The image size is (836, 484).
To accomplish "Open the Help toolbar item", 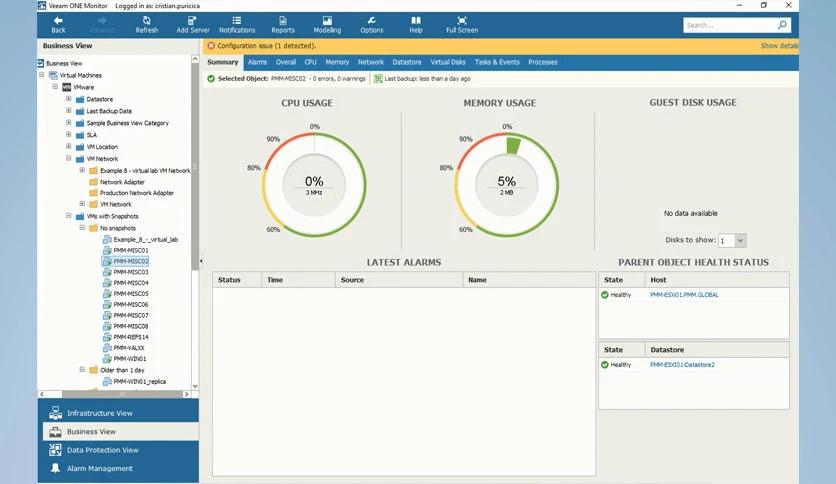I will click(x=416, y=25).
